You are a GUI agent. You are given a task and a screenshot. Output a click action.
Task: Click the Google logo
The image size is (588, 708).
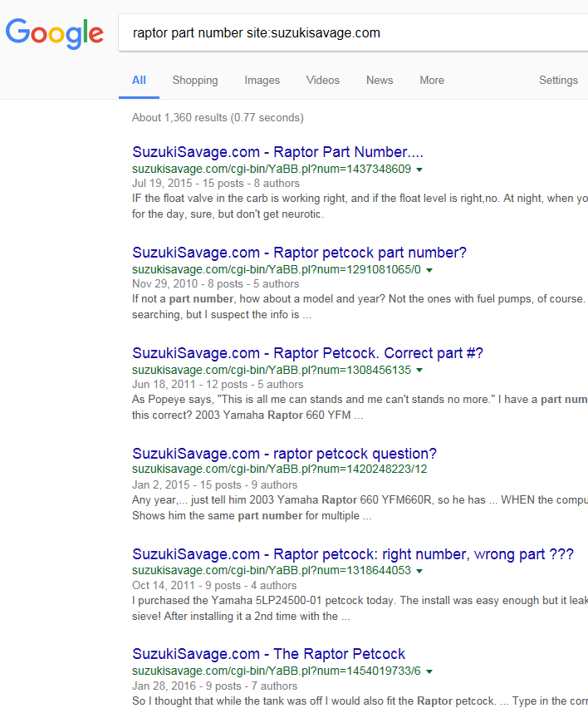[55, 32]
